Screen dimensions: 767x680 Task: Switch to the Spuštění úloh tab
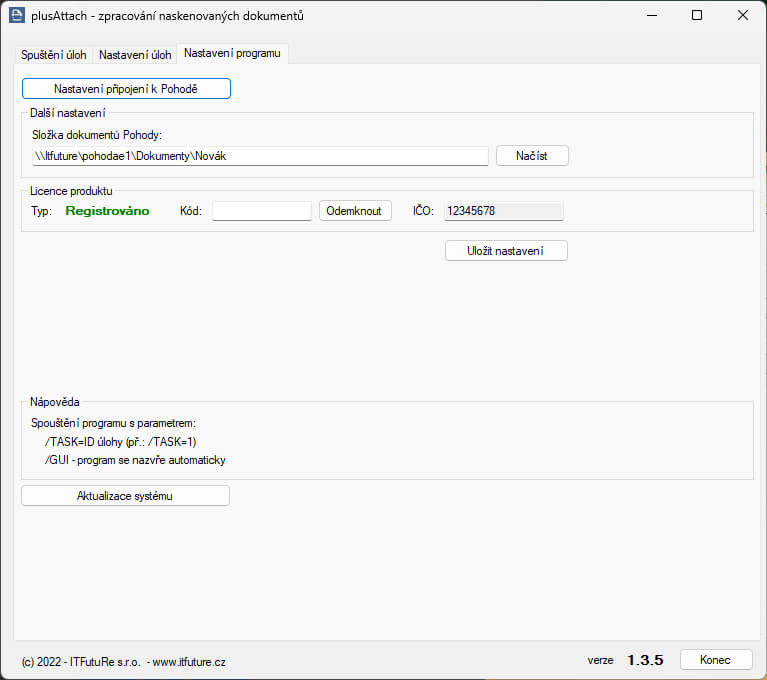tap(55, 54)
